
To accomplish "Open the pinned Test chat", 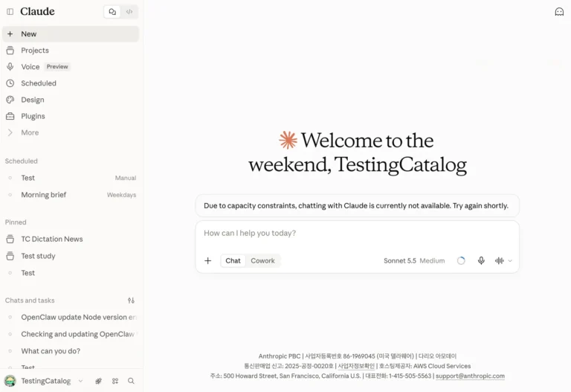I will 71,273.
